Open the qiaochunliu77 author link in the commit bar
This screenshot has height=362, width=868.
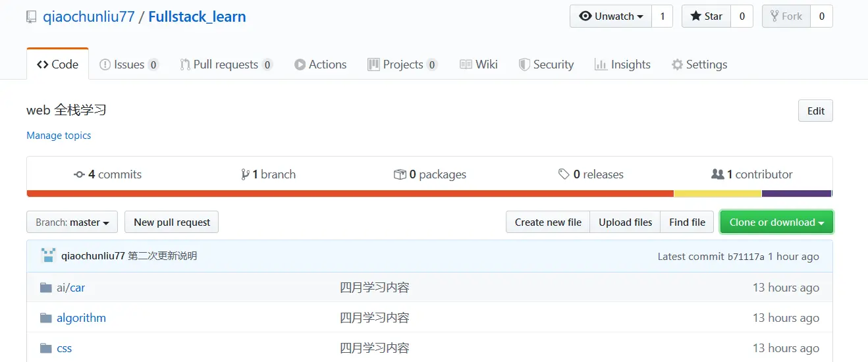point(93,256)
